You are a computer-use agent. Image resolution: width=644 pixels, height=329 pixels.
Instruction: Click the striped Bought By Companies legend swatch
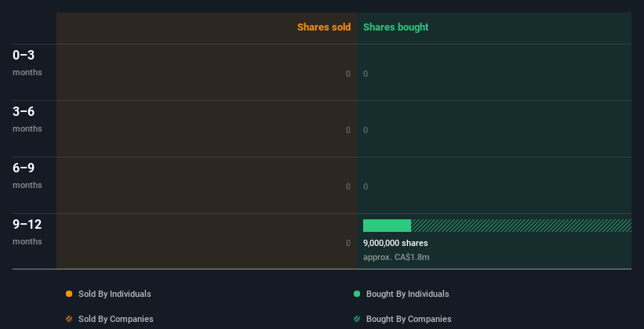357,319
